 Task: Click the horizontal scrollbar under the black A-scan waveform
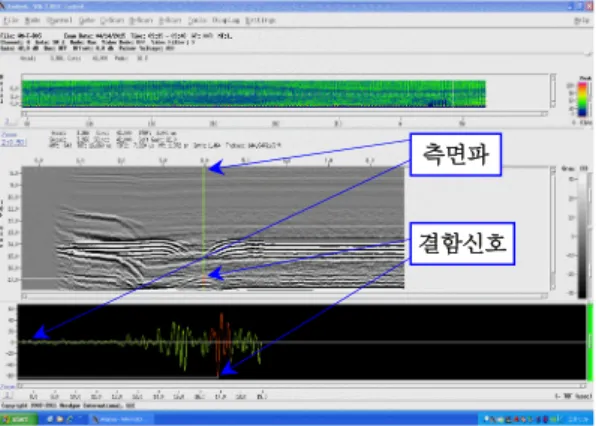coord(301,385)
